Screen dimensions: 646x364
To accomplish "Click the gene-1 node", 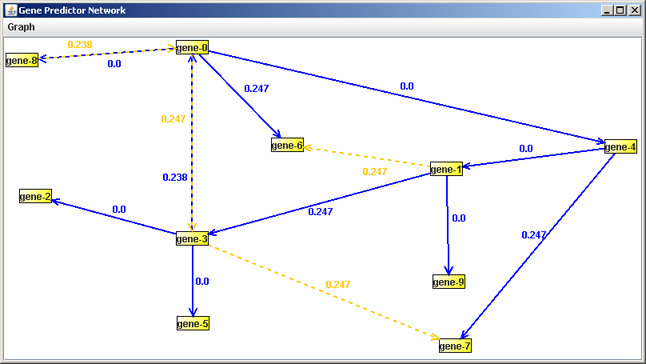I will (x=446, y=169).
